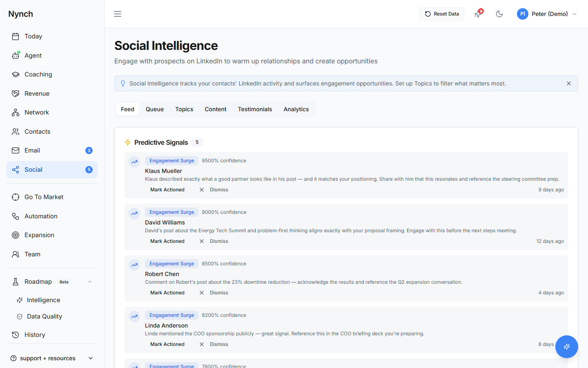588x368 pixels.
Task: Dismiss the Robert Chen signal
Action: pos(214,293)
